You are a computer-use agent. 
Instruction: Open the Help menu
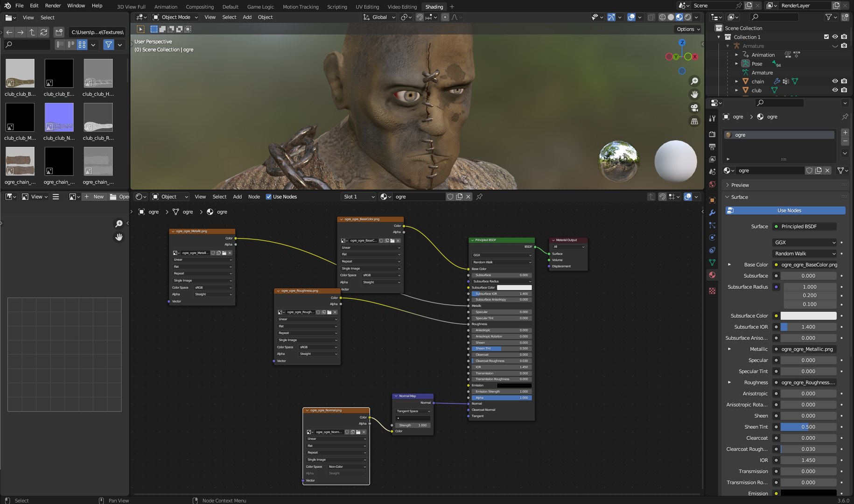click(x=97, y=6)
